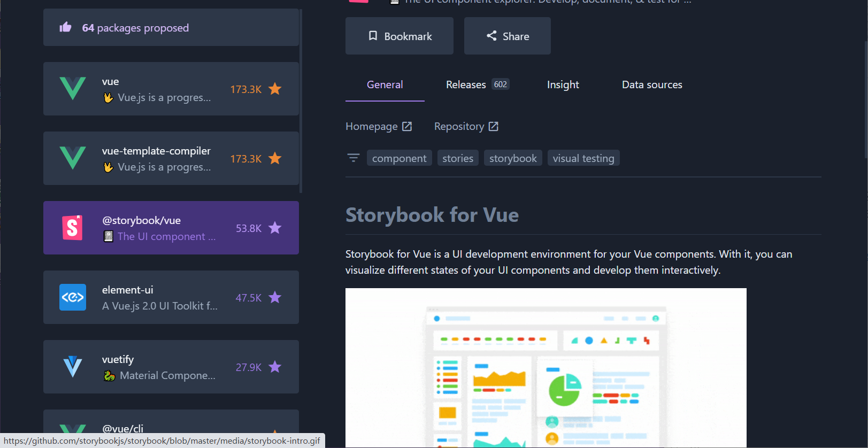Click the hand emoji in vue description

pyautogui.click(x=109, y=98)
